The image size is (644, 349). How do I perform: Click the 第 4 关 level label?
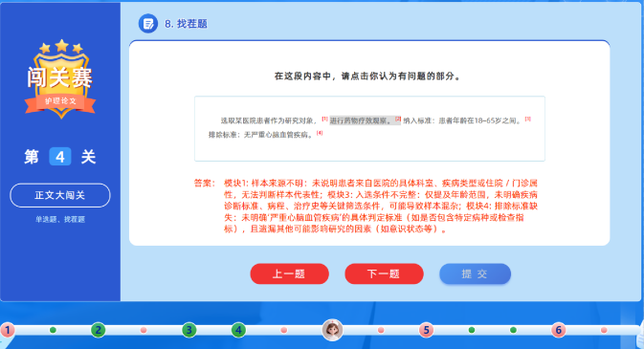point(60,157)
